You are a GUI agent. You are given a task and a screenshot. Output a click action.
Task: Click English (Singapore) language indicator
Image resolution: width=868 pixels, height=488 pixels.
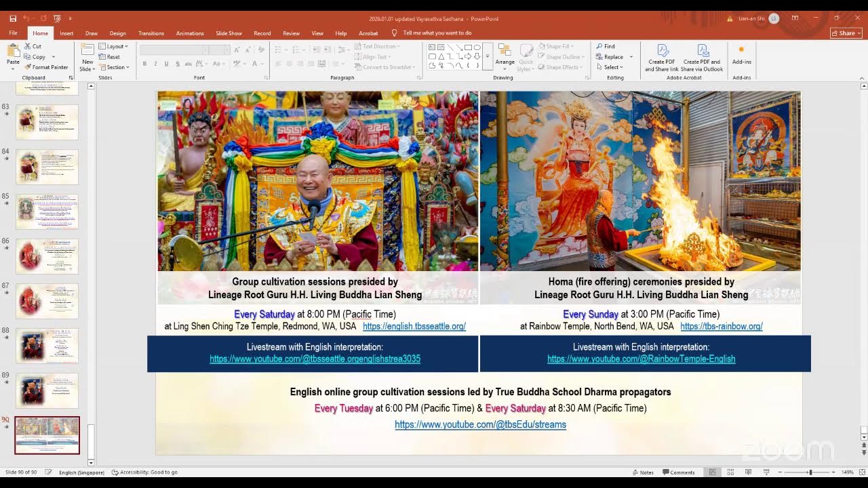(x=81, y=472)
